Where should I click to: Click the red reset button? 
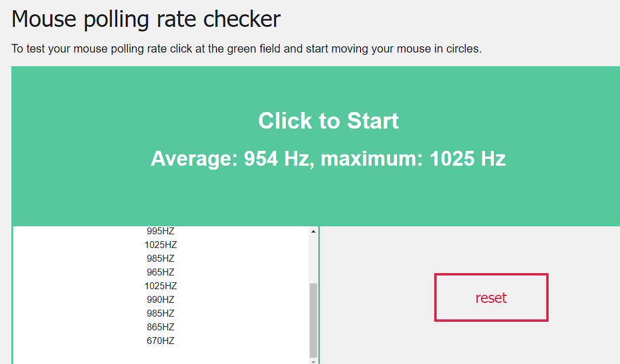491,297
